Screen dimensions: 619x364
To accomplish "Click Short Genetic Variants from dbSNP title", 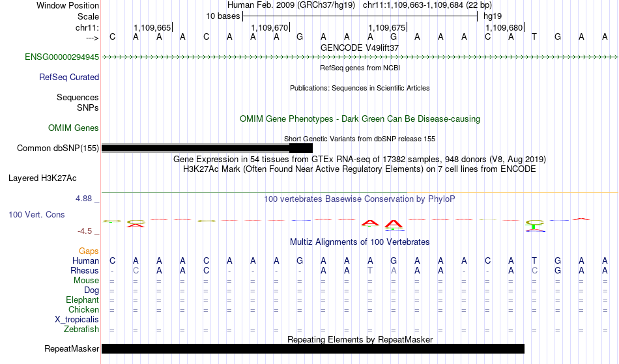I will [360, 139].
